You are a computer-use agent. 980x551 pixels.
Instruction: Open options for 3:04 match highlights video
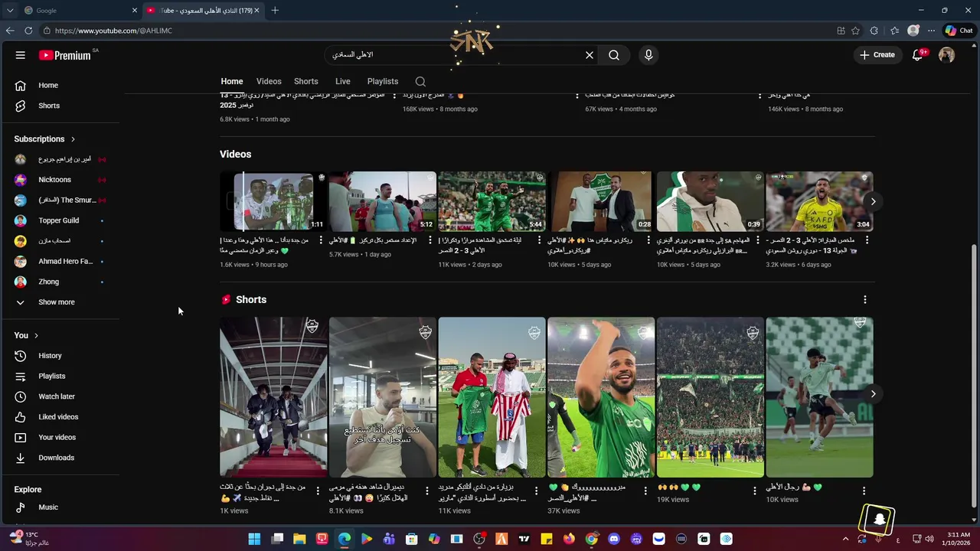click(867, 240)
